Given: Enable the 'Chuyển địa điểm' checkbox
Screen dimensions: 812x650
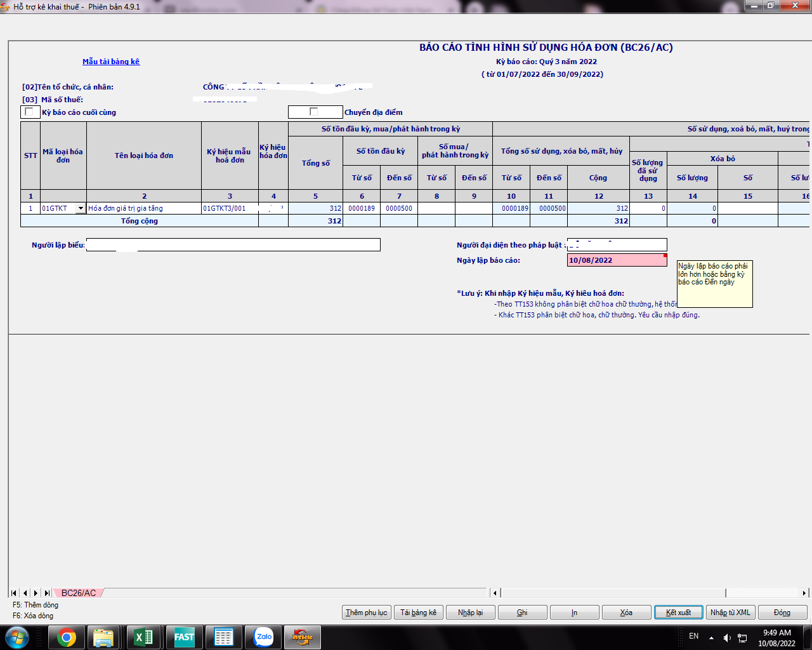Looking at the screenshot, I should pos(313,112).
